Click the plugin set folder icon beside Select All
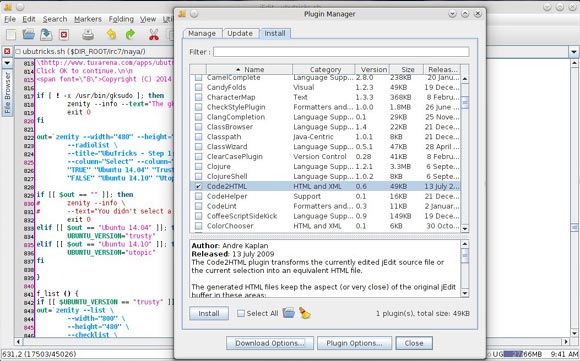The height and width of the screenshot is (361, 580). tap(289, 313)
